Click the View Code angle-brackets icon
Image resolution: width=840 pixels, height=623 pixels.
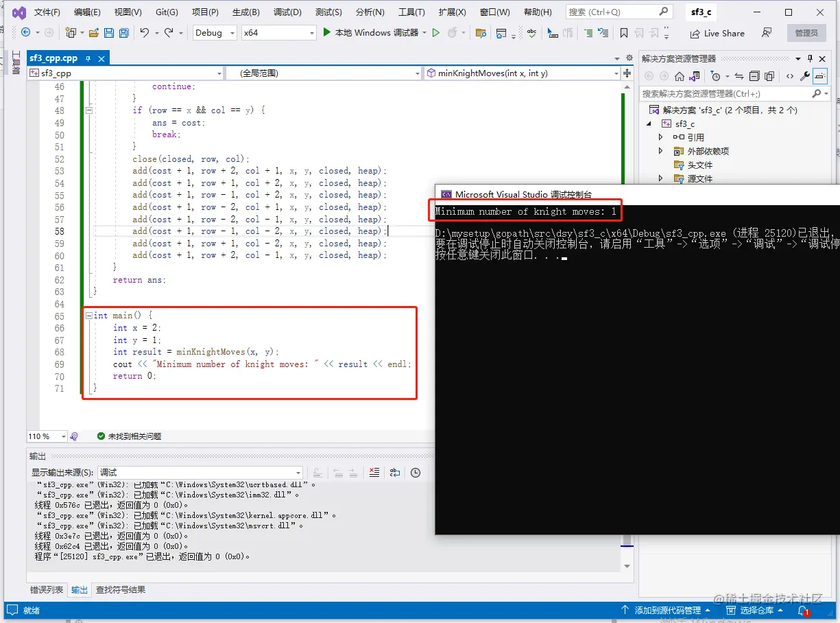pos(790,76)
